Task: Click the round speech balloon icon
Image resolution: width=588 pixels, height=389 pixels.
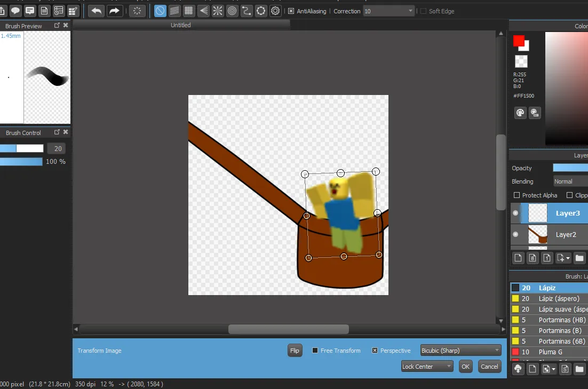Action: point(15,11)
